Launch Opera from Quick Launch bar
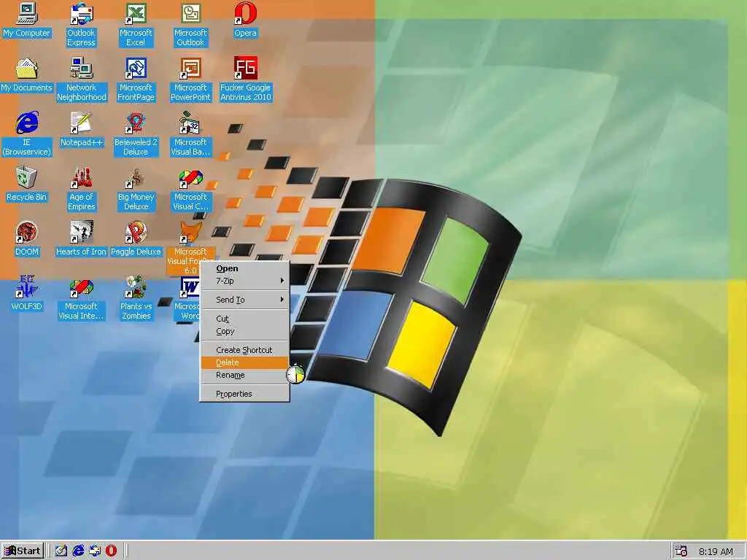The image size is (747, 560). [111, 551]
